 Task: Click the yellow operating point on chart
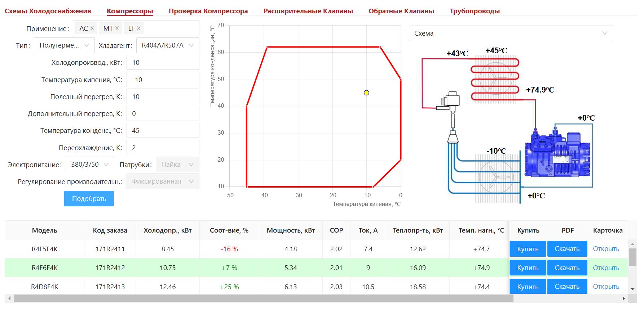[x=366, y=93]
